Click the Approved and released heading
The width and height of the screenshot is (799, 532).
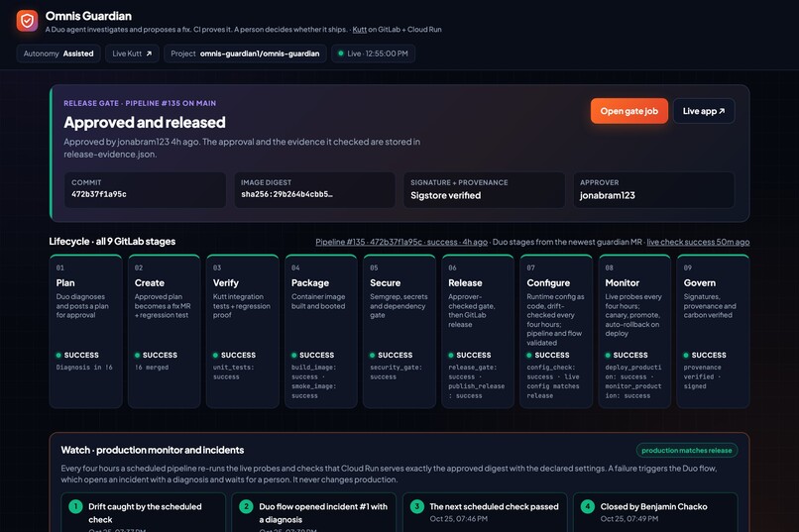coord(144,122)
